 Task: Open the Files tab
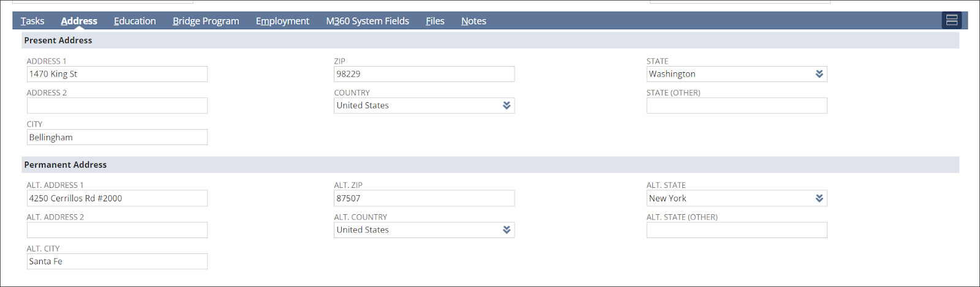(x=435, y=21)
